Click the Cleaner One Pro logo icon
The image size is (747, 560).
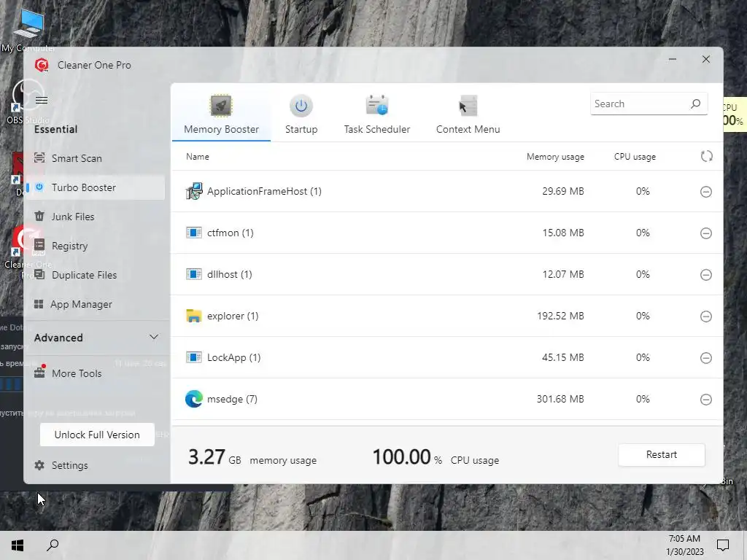(x=42, y=65)
